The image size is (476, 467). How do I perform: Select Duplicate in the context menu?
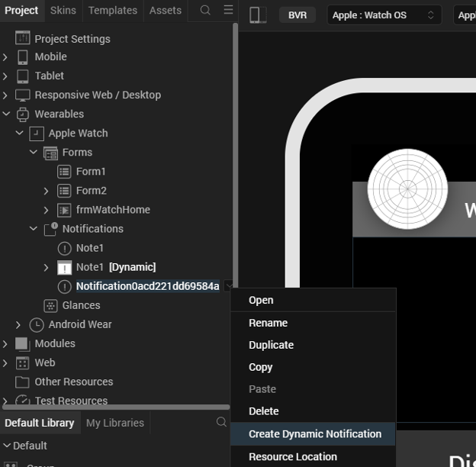(271, 345)
